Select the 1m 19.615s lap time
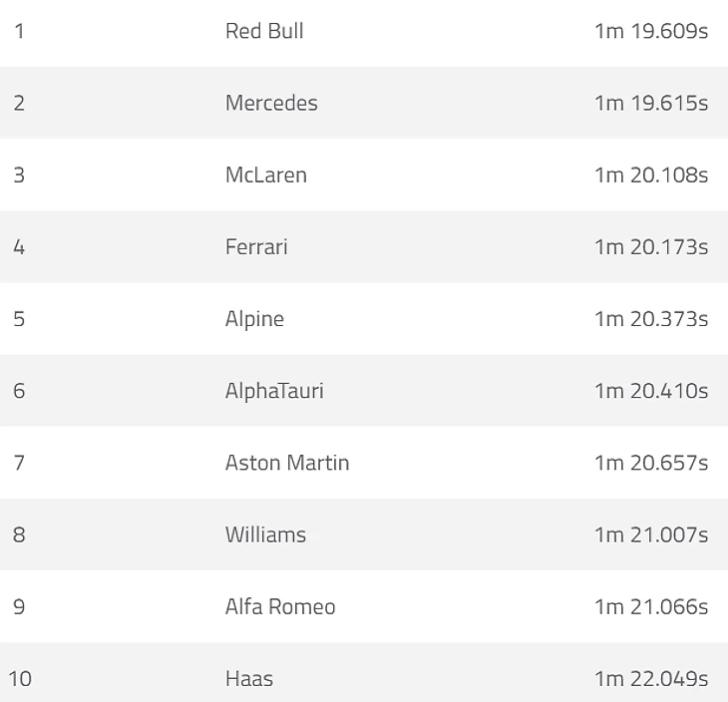Image resolution: width=728 pixels, height=702 pixels. [651, 103]
